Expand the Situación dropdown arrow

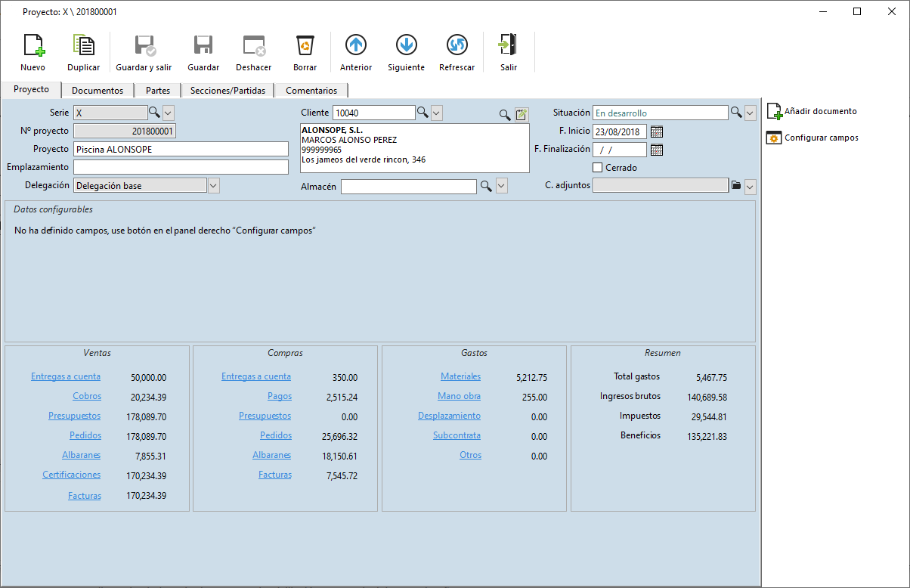751,113
